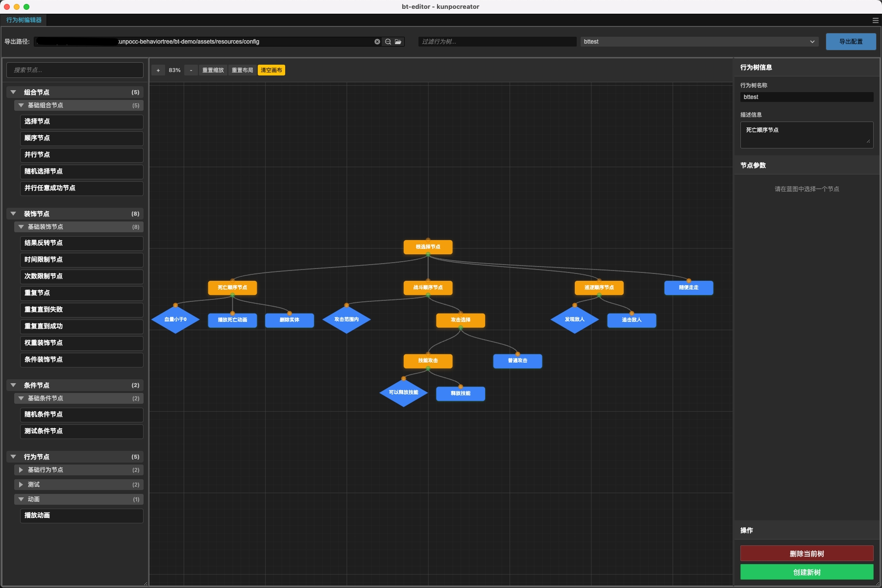Open the bttest behavior tree dropdown
Screen dimensions: 882x588
(x=699, y=42)
